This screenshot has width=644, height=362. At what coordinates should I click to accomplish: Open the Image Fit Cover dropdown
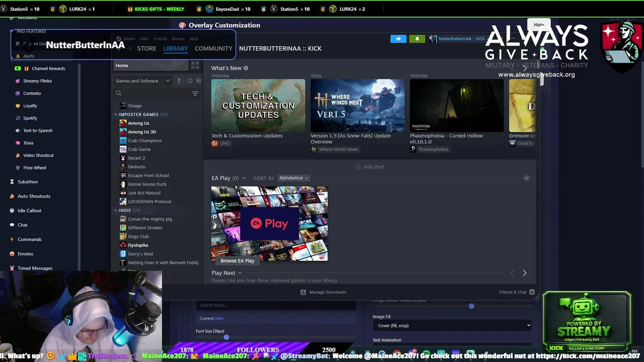coord(452,326)
